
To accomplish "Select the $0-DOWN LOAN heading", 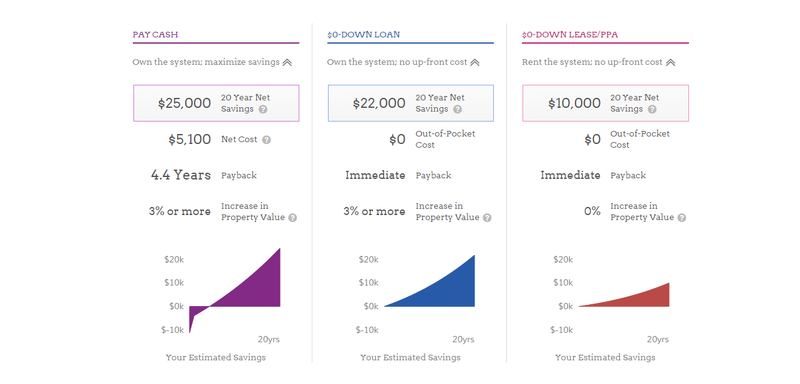I will click(x=364, y=35).
